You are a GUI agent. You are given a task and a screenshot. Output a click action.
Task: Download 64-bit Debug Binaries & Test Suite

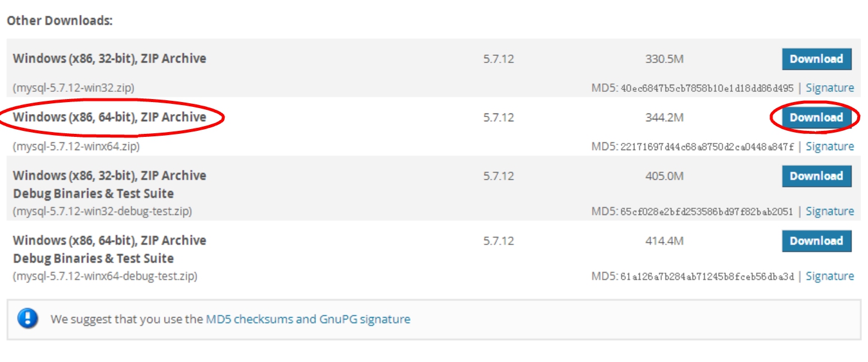(816, 241)
